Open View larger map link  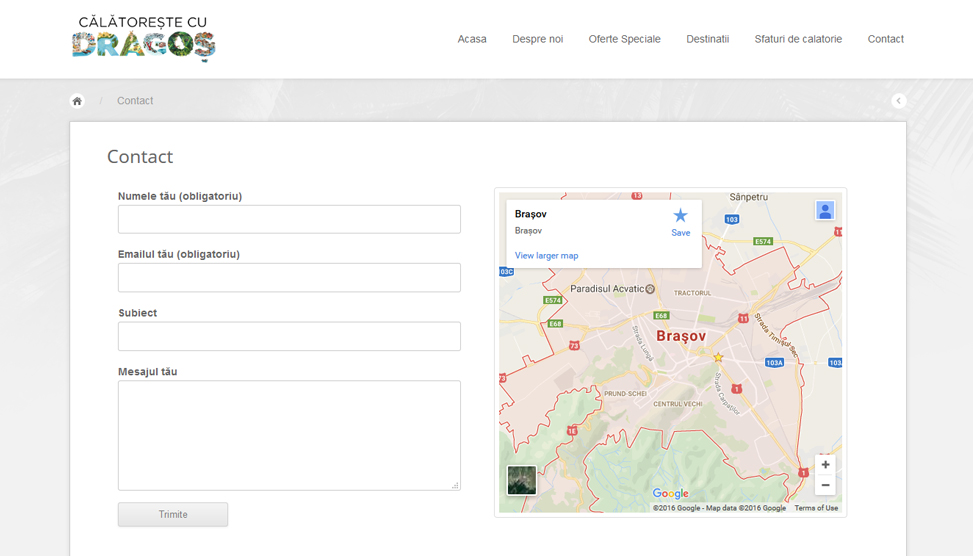click(546, 256)
